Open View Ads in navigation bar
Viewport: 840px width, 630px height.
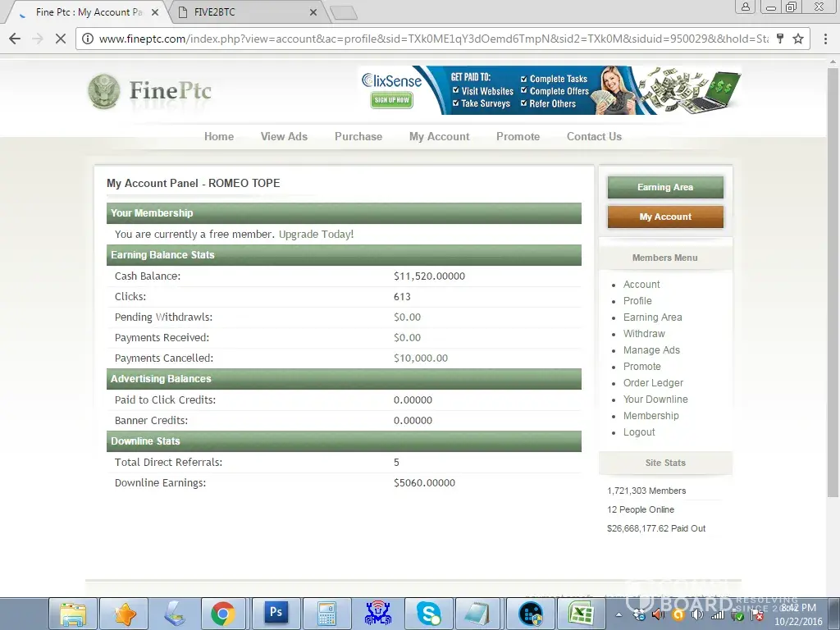[x=284, y=137]
